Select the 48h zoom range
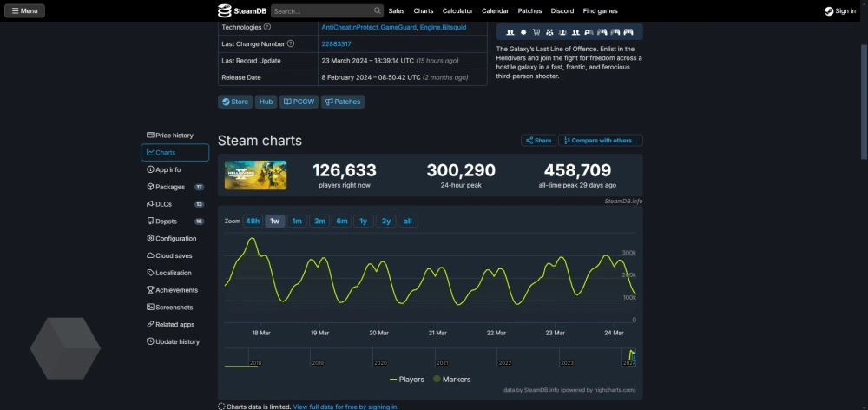This screenshot has width=868, height=410. (253, 222)
